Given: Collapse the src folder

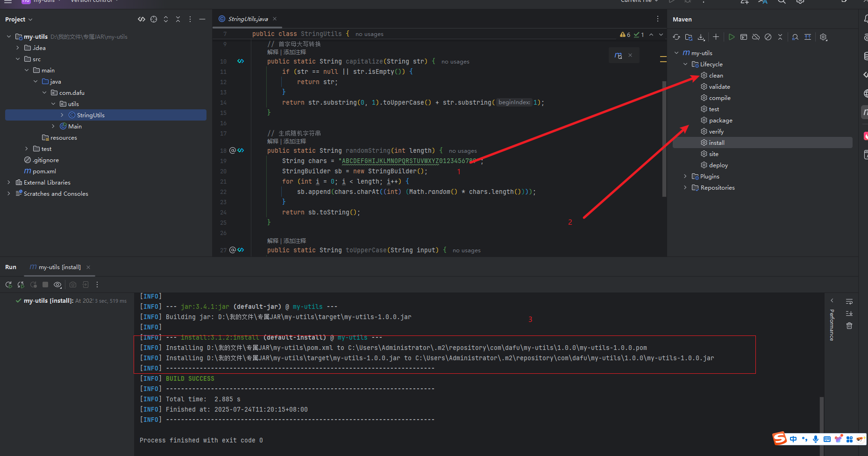Looking at the screenshot, I should [x=18, y=59].
